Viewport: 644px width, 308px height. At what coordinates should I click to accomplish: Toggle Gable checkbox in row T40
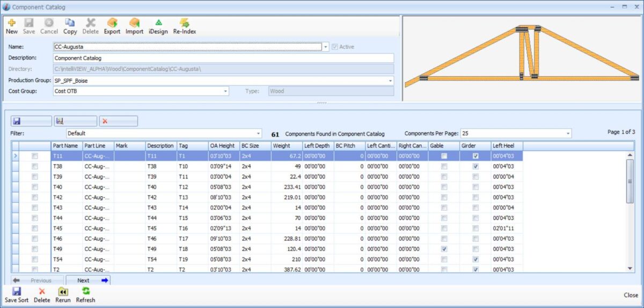(444, 187)
